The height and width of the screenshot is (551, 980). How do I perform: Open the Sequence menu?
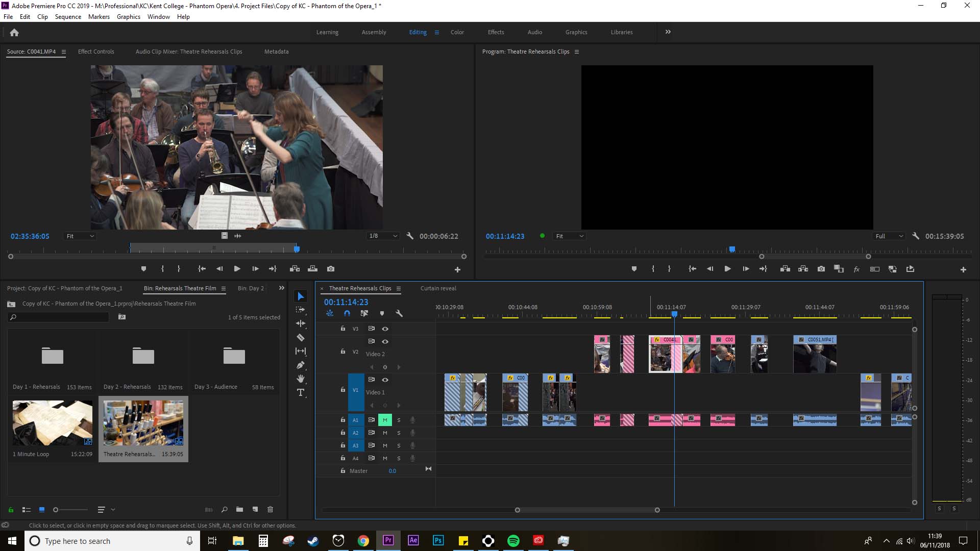pos(68,16)
